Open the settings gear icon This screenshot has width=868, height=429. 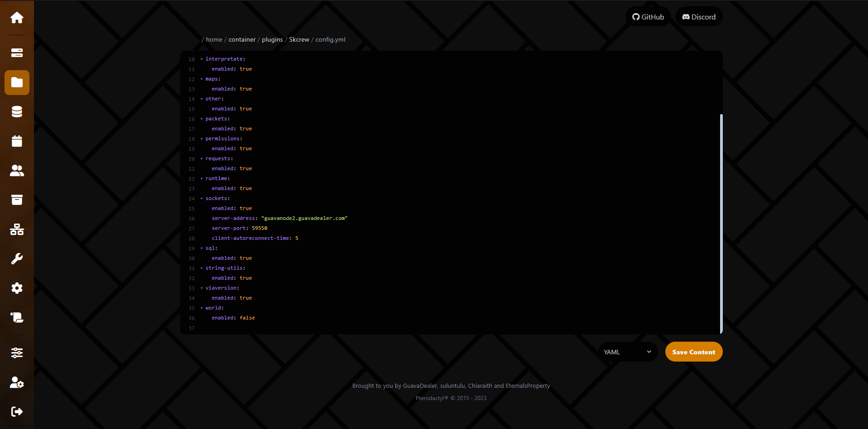[17, 288]
